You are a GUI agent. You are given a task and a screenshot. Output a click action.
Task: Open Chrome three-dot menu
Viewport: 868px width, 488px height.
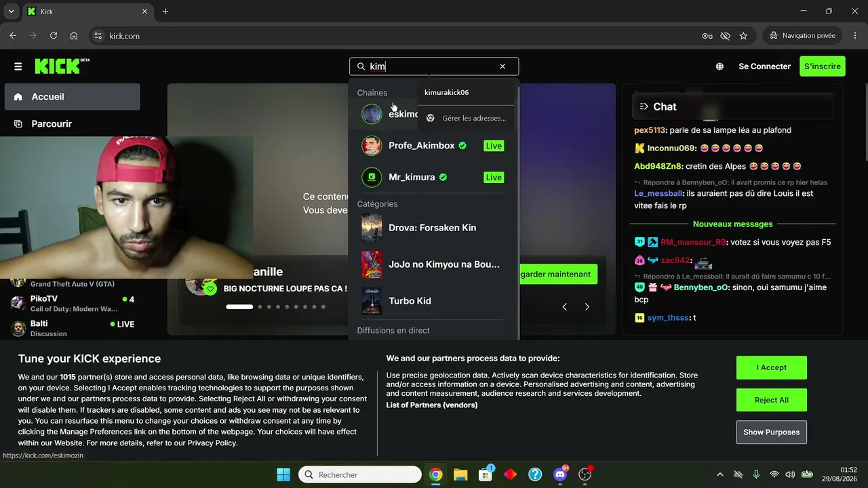(x=854, y=36)
